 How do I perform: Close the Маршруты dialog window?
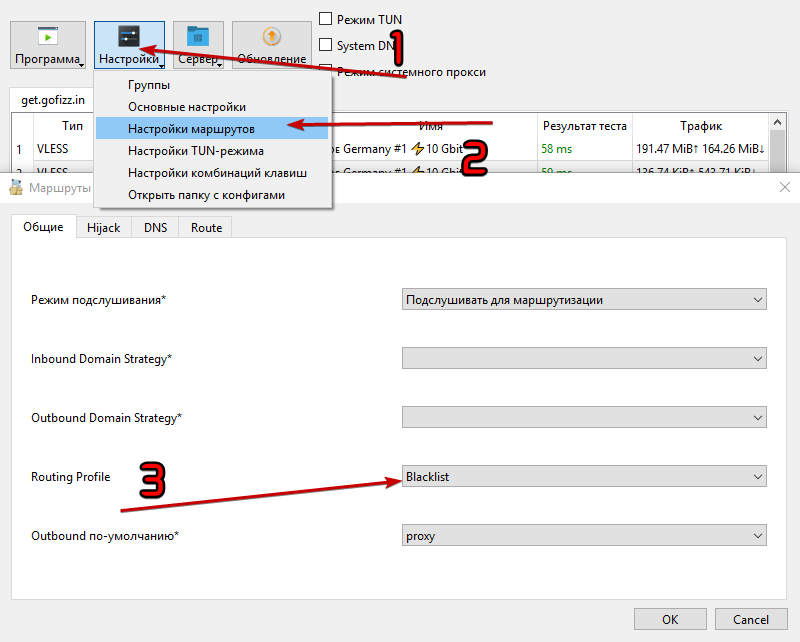click(784, 187)
